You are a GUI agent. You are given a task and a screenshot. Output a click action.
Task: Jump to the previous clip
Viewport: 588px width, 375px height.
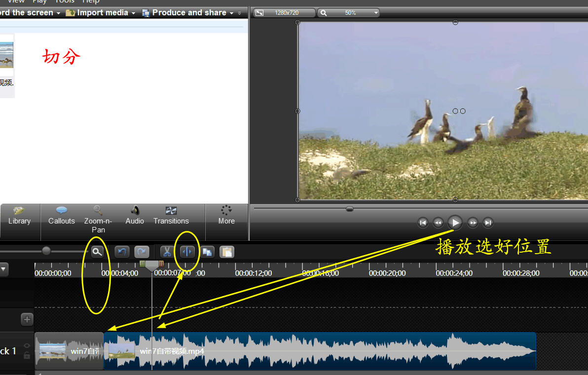click(x=423, y=223)
